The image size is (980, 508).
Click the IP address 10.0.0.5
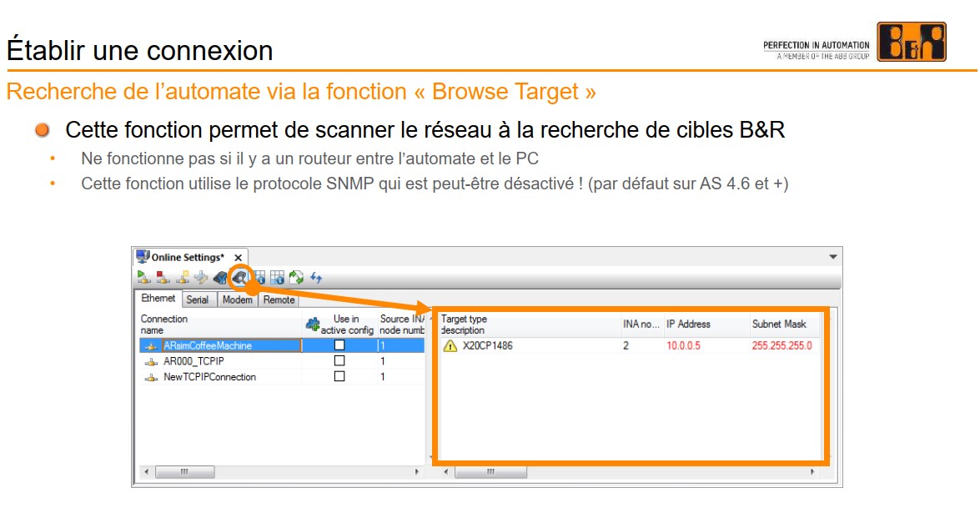click(683, 345)
